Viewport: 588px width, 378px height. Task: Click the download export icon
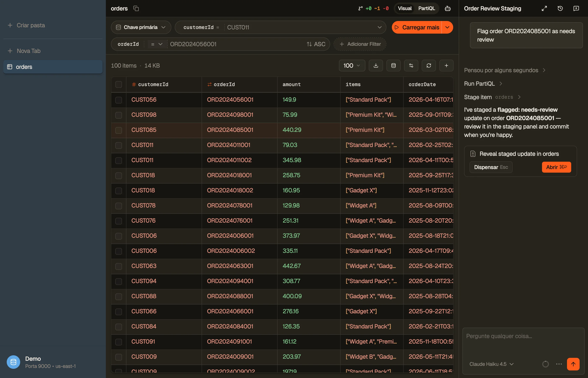[376, 66]
